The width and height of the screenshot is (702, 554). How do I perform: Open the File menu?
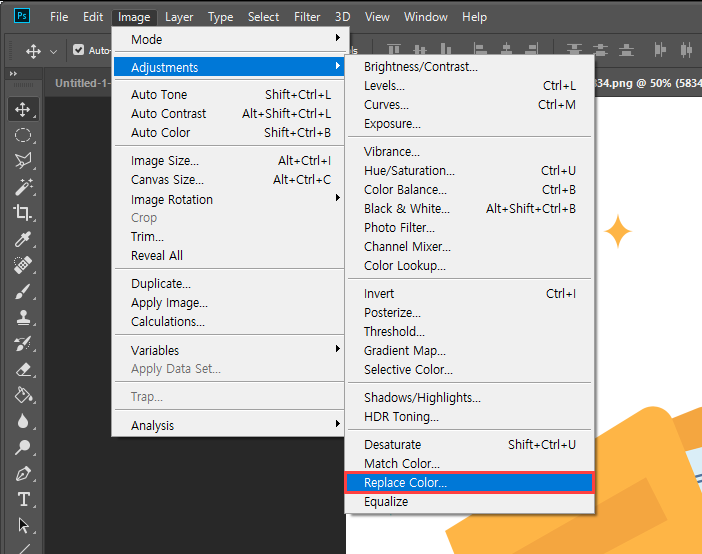tap(59, 17)
